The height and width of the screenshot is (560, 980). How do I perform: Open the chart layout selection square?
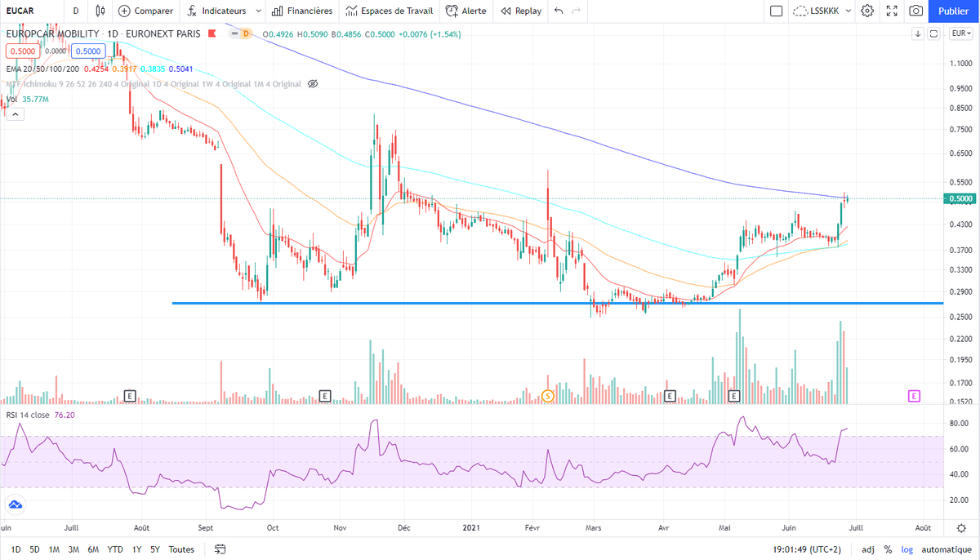(x=776, y=11)
